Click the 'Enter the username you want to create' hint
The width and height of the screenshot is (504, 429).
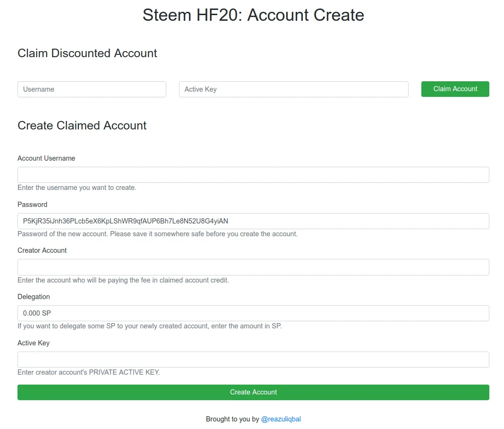[77, 188]
